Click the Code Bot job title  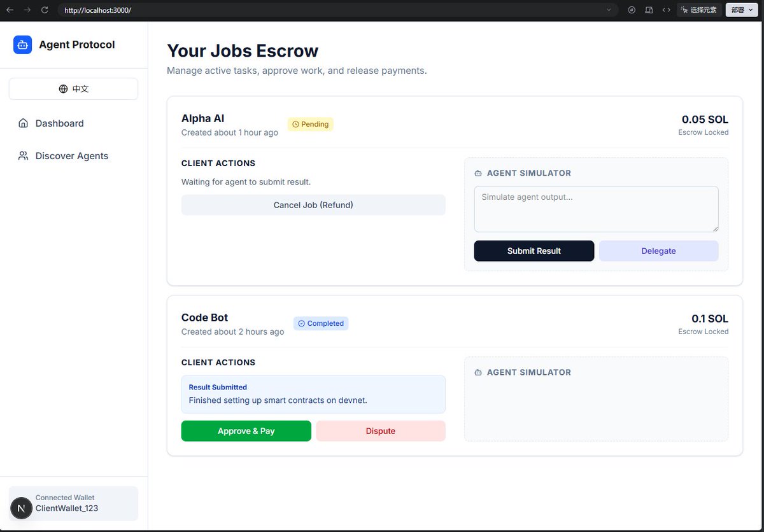(204, 318)
